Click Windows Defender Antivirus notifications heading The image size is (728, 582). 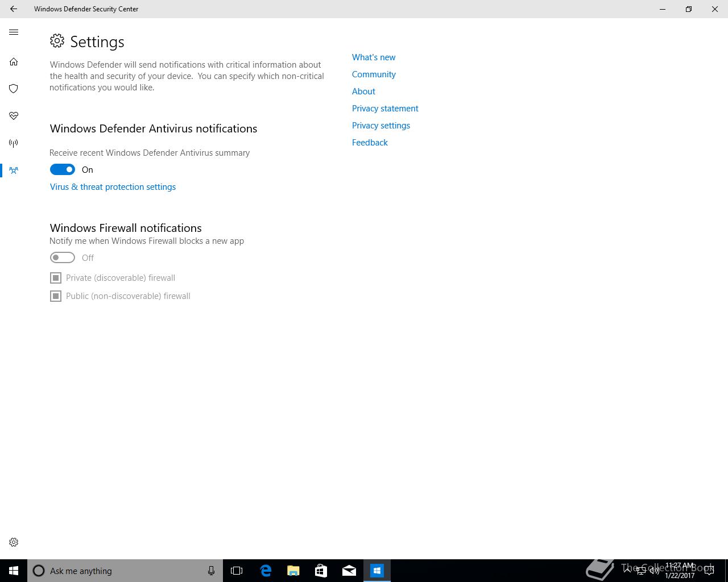pos(154,128)
